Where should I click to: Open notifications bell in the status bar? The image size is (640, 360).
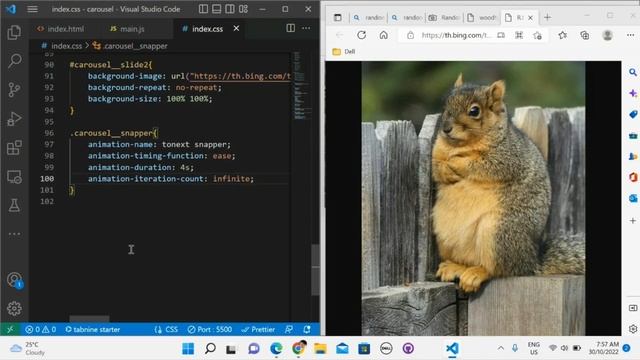[307, 329]
